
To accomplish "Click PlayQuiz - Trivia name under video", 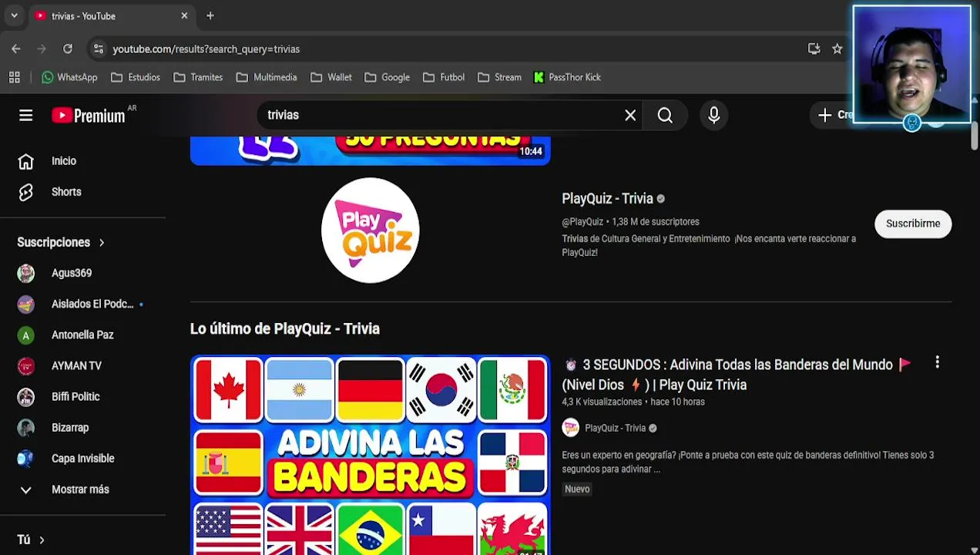I will tap(615, 428).
